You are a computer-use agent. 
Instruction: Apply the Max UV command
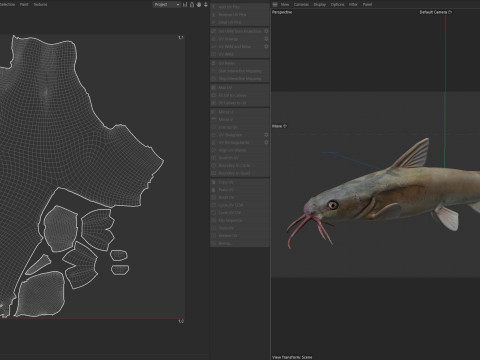point(240,88)
